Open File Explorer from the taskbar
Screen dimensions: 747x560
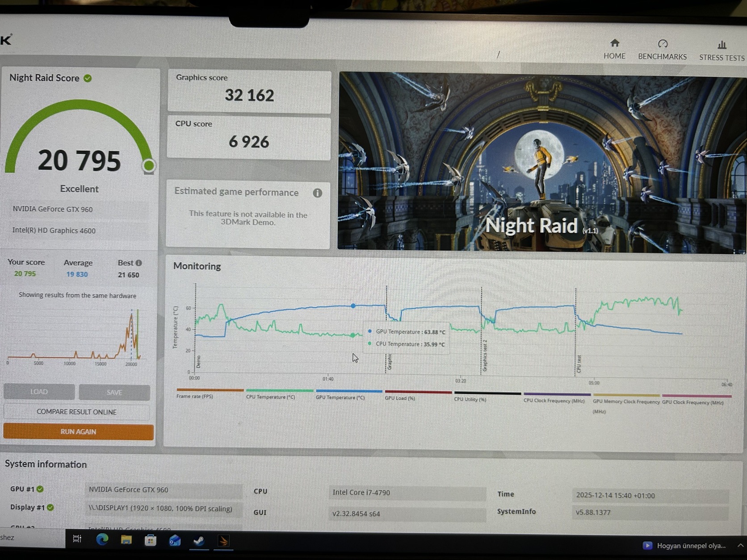pos(126,540)
